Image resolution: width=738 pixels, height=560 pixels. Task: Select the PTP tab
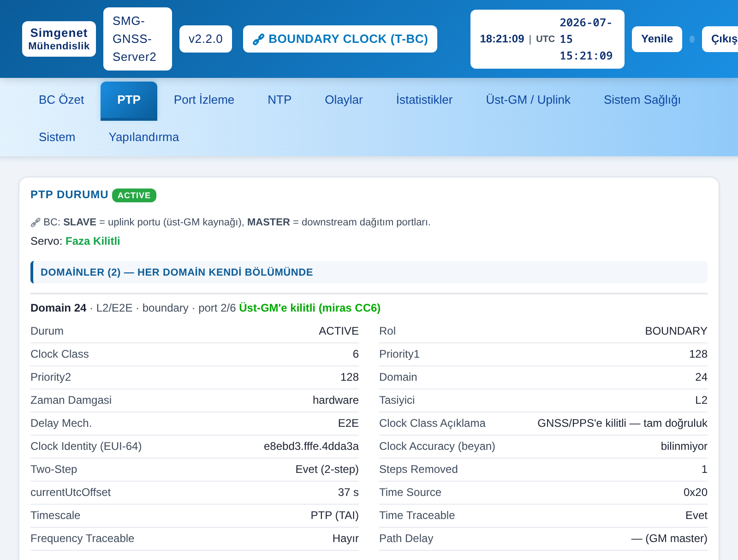[x=129, y=100]
